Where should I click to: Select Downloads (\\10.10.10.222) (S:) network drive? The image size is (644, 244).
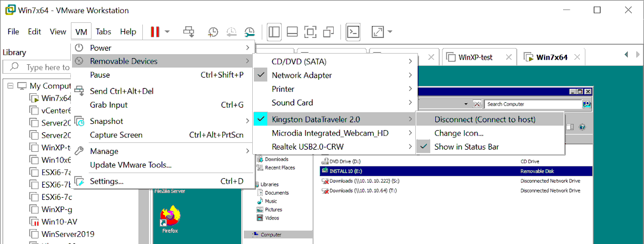[359, 181]
